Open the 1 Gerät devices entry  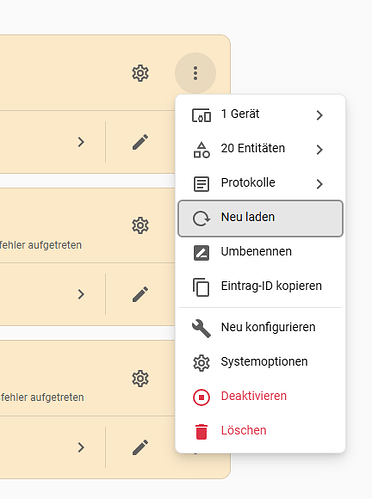tap(260, 114)
